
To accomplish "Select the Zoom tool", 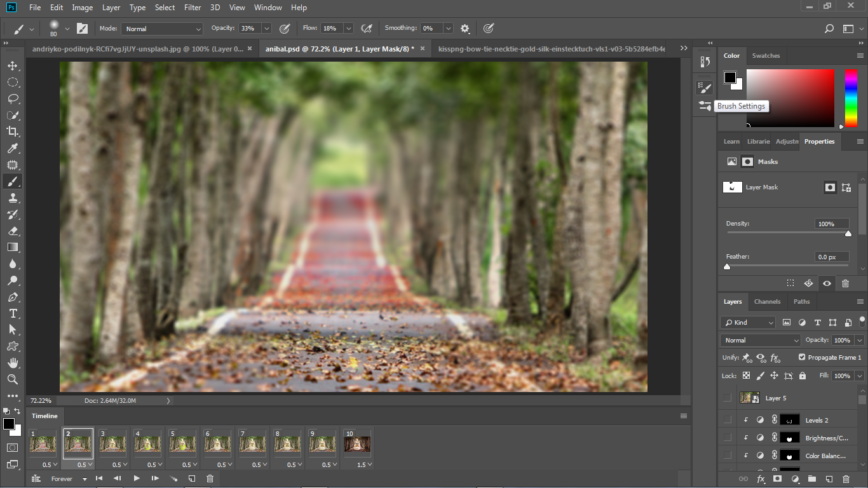I will coord(12,379).
